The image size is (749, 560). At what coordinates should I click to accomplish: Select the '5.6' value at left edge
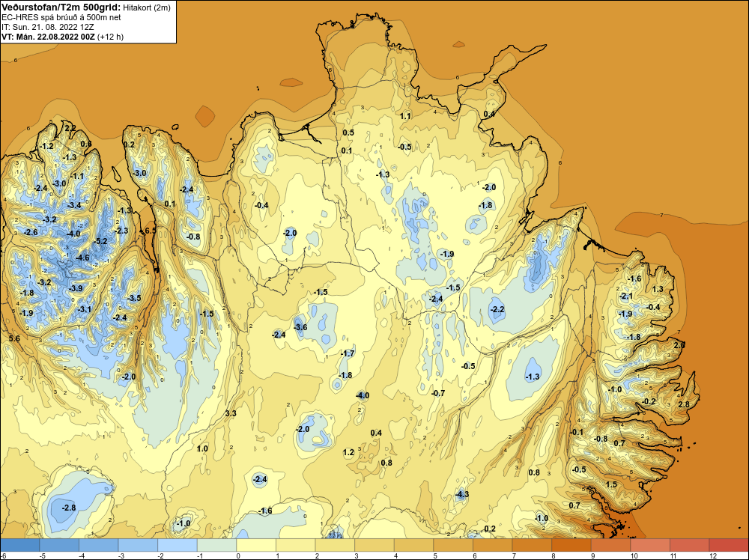coord(14,338)
